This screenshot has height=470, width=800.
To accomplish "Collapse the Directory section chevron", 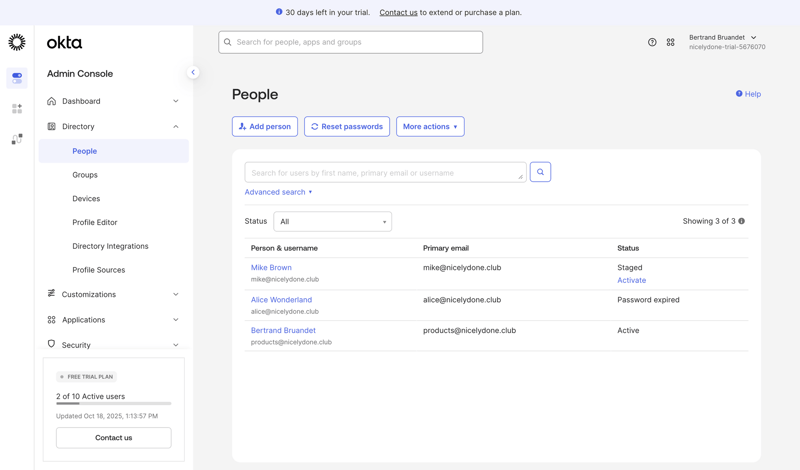I will pyautogui.click(x=176, y=127).
